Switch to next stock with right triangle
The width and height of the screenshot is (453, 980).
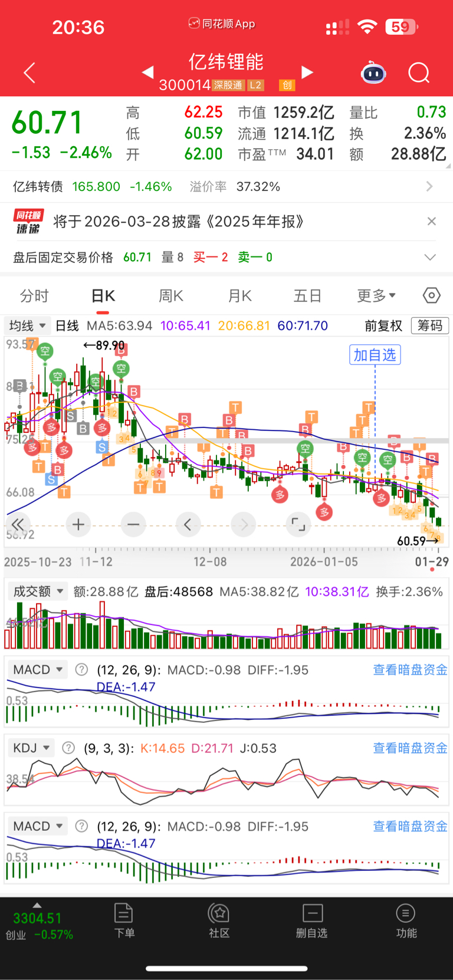click(307, 72)
